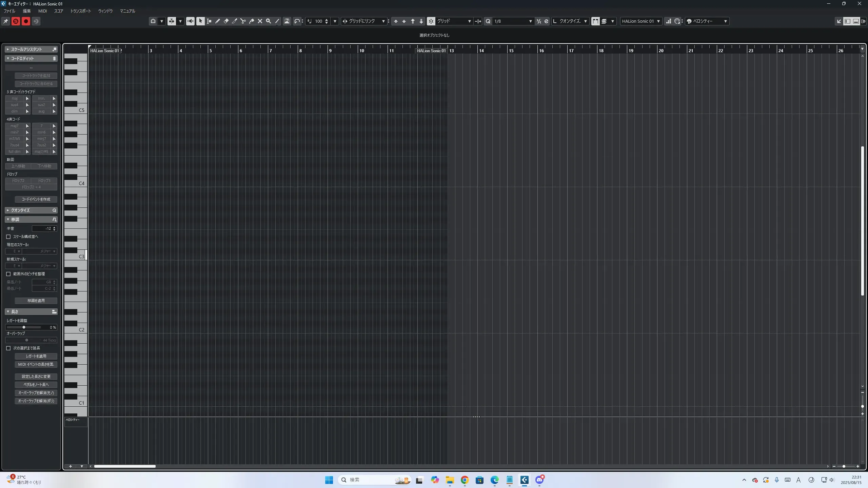Click the レガートを調整 slider handle
This screenshot has width=868, height=488.
(24, 327)
